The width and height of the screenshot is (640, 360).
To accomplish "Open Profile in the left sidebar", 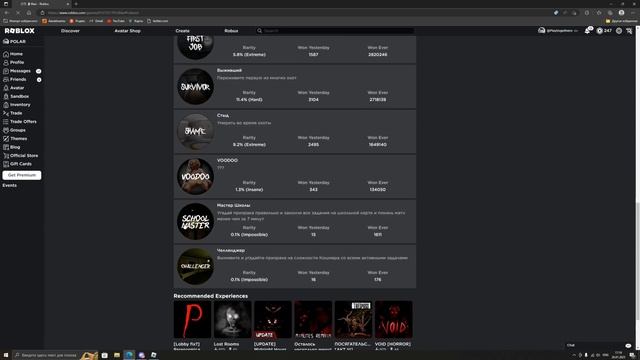I will tap(13, 62).
